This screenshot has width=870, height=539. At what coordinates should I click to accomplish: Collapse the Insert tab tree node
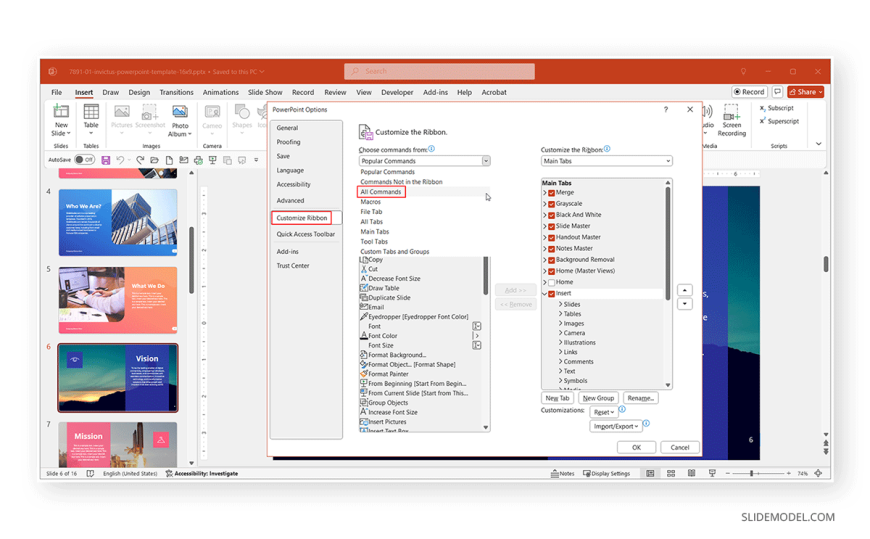point(544,294)
